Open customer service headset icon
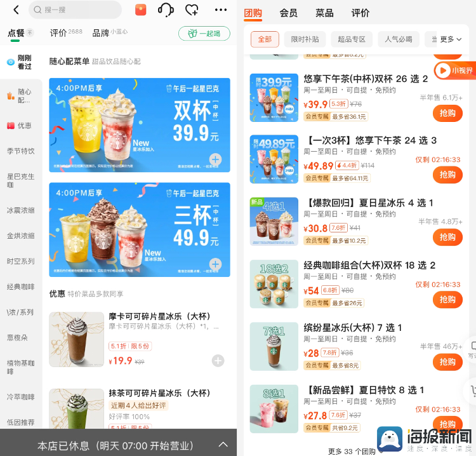The image size is (476, 456). [x=166, y=10]
